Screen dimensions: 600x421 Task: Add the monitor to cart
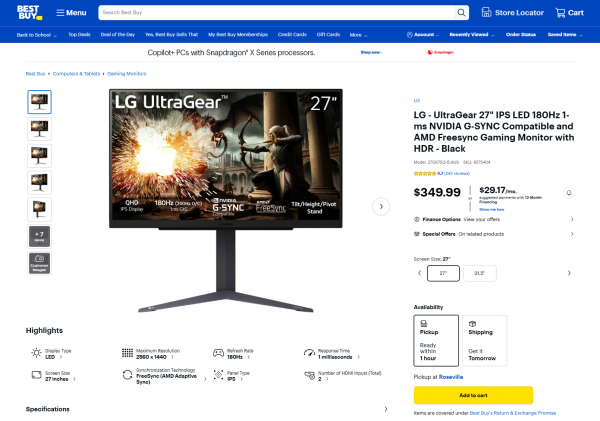(x=473, y=395)
